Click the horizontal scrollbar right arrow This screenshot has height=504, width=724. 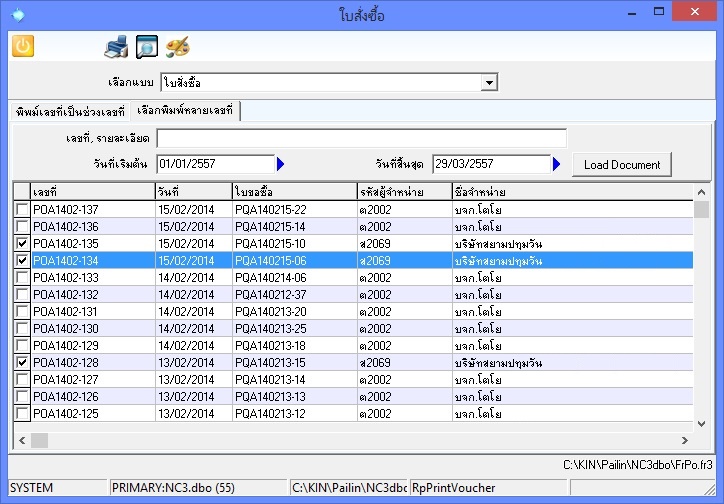(x=685, y=440)
